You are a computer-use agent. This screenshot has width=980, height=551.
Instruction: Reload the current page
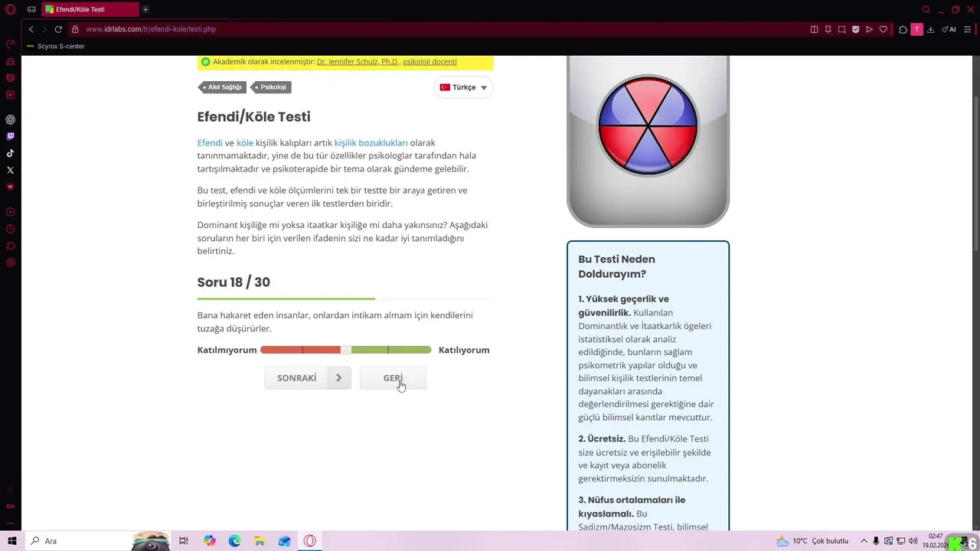point(58,29)
